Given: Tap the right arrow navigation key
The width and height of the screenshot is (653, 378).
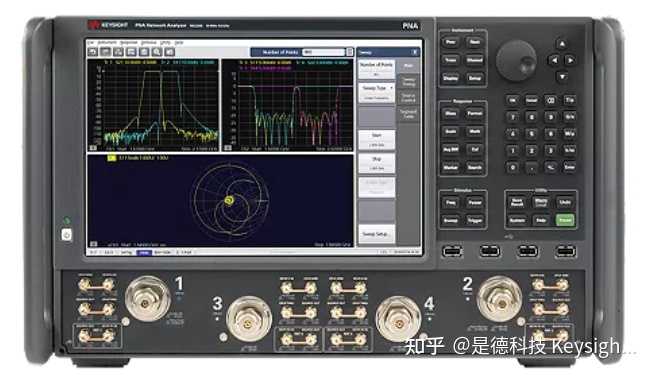Looking at the screenshot, I should 570,60.
